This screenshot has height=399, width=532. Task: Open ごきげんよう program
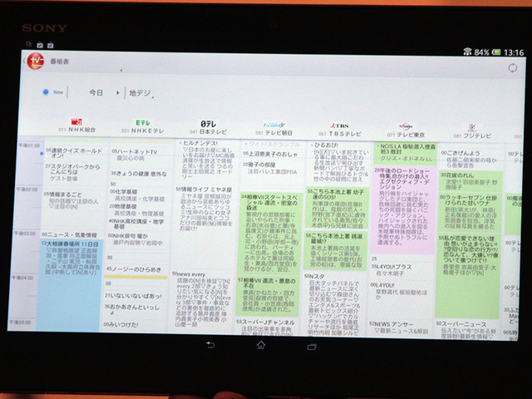click(471, 159)
